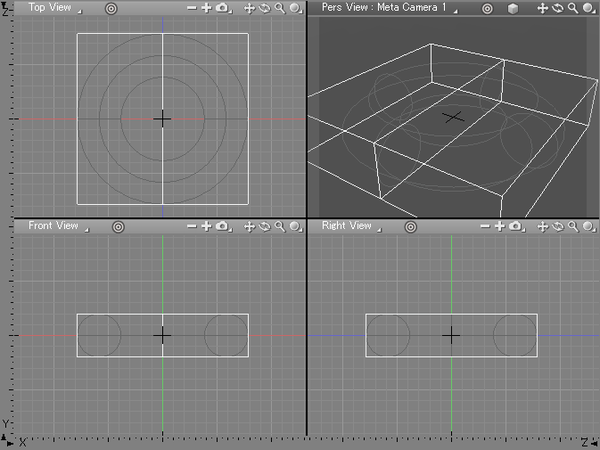Click the target icon in Front View header
This screenshot has height=450, width=600.
click(x=118, y=227)
